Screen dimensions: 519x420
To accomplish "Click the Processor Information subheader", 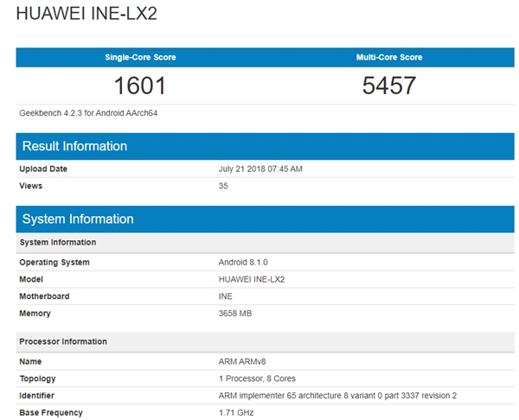I will click(63, 341).
